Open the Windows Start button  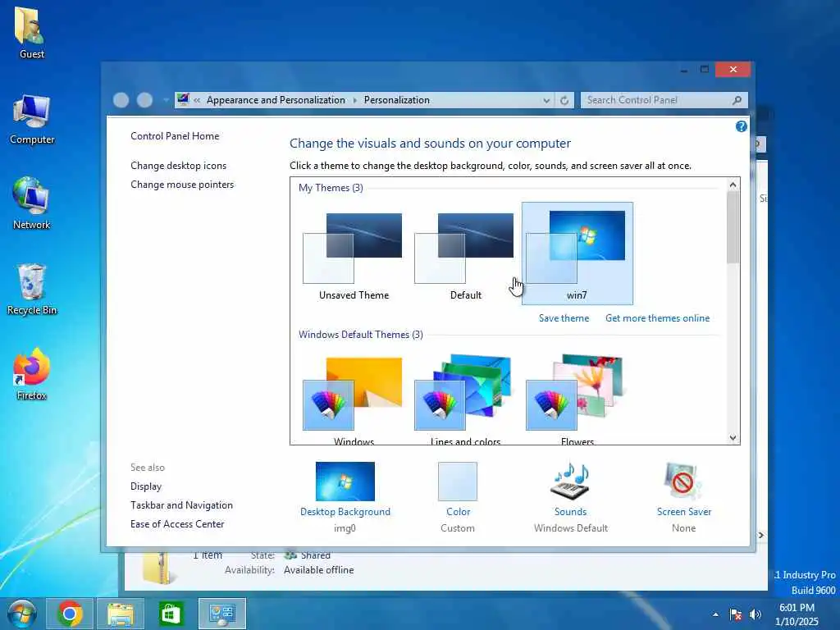21,614
